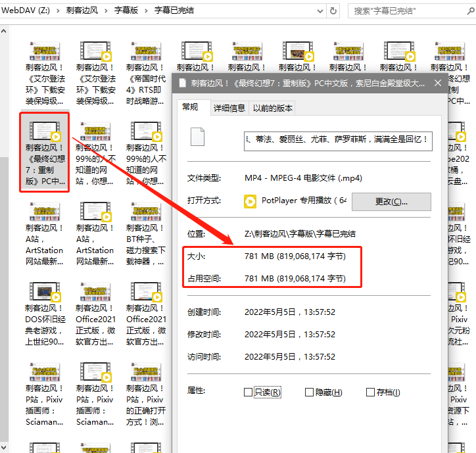Select 字幕版 in the breadcrumb
This screenshot has width=476, height=453.
(x=126, y=11)
